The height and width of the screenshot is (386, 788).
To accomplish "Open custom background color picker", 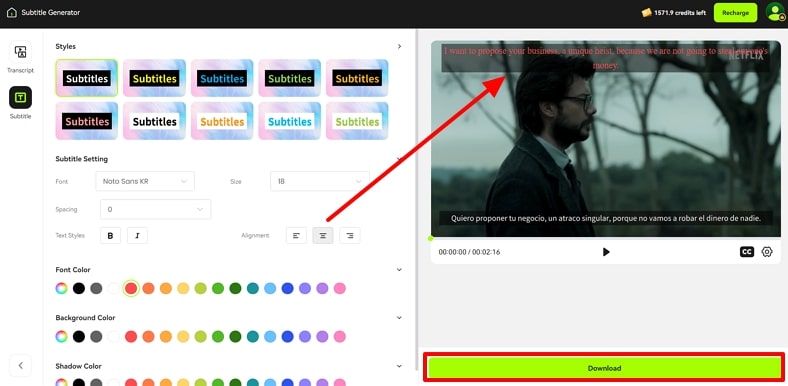I will 61,337.
